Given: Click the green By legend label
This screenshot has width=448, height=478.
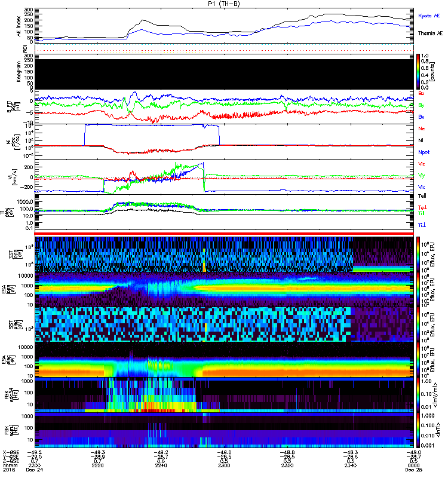Looking at the screenshot, I should (421, 105).
